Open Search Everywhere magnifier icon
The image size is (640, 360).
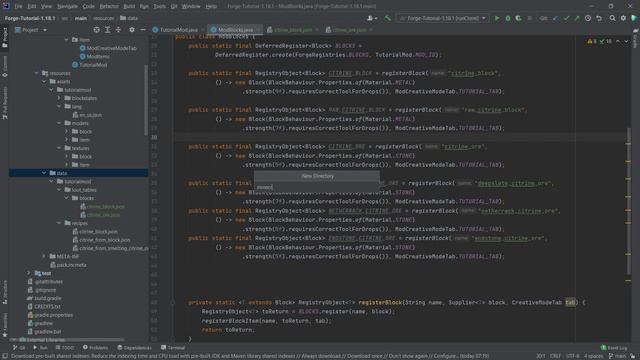pyautogui.click(x=613, y=18)
